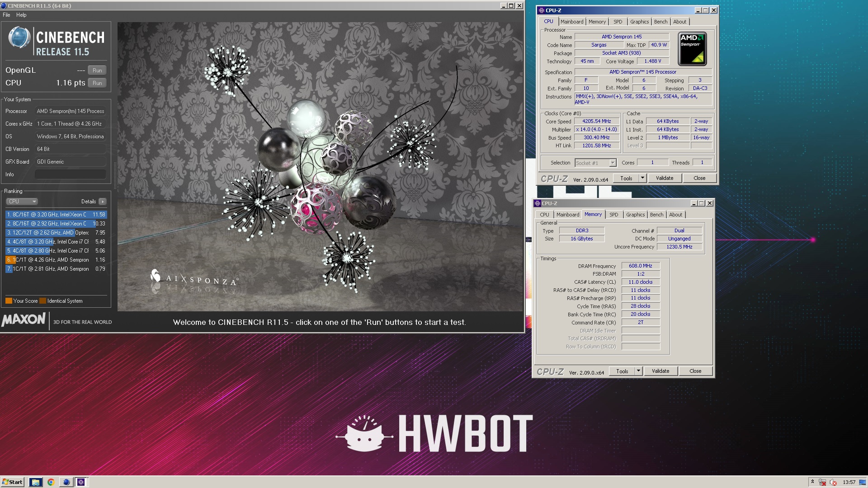Select ranking row 6 AMD Sempron 1.16
This screenshot has height=488, width=868.
56,260
